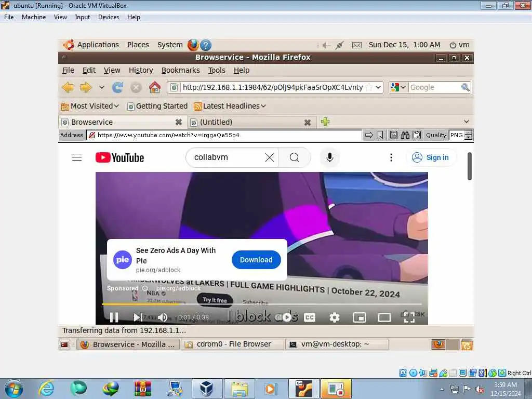Switch to cdrom0 File Browser window
532x399 pixels.
pos(232,344)
